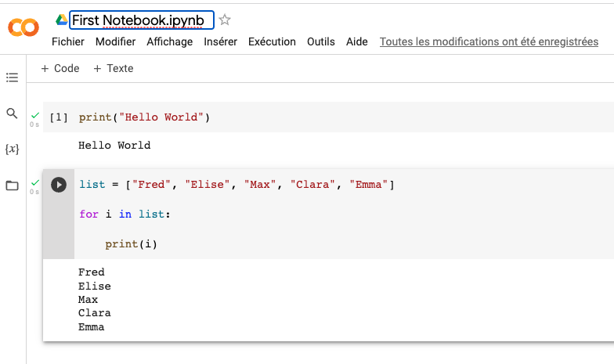The image size is (614, 364).
Task: Open the search and replace sidebar icon
Action: click(13, 114)
